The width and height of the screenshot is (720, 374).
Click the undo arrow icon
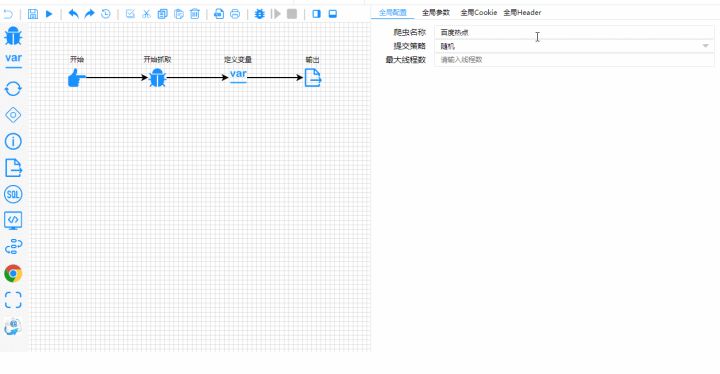pyautogui.click(x=73, y=14)
